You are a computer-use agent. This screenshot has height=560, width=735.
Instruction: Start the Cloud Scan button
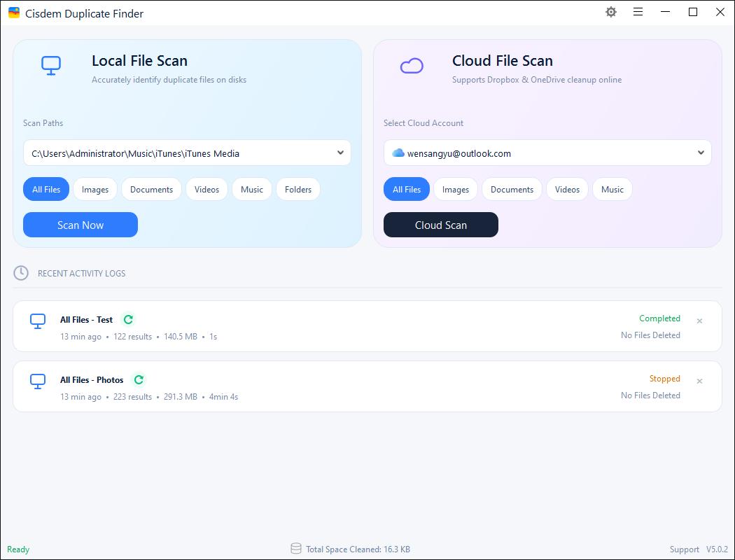(x=440, y=225)
